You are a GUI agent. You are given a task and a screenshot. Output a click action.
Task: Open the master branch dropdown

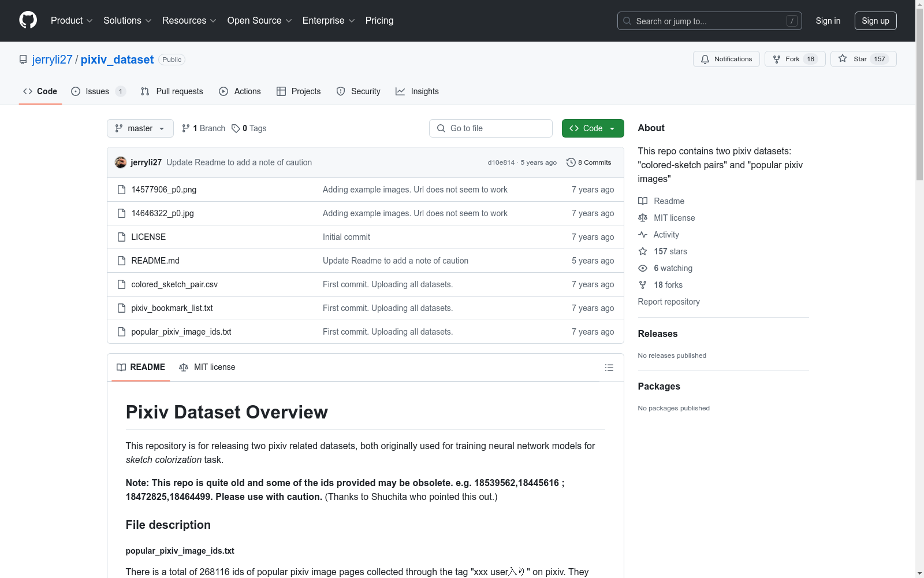coord(140,128)
